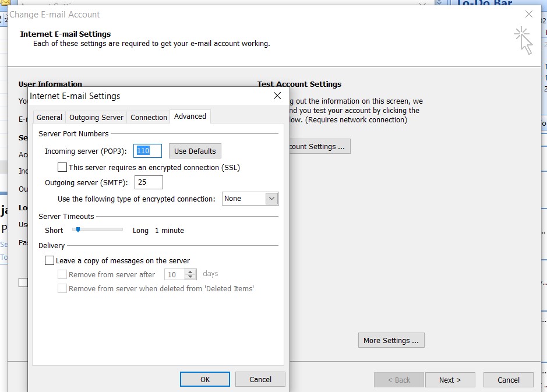
Task: Switch to the General tab
Action: tap(50, 117)
